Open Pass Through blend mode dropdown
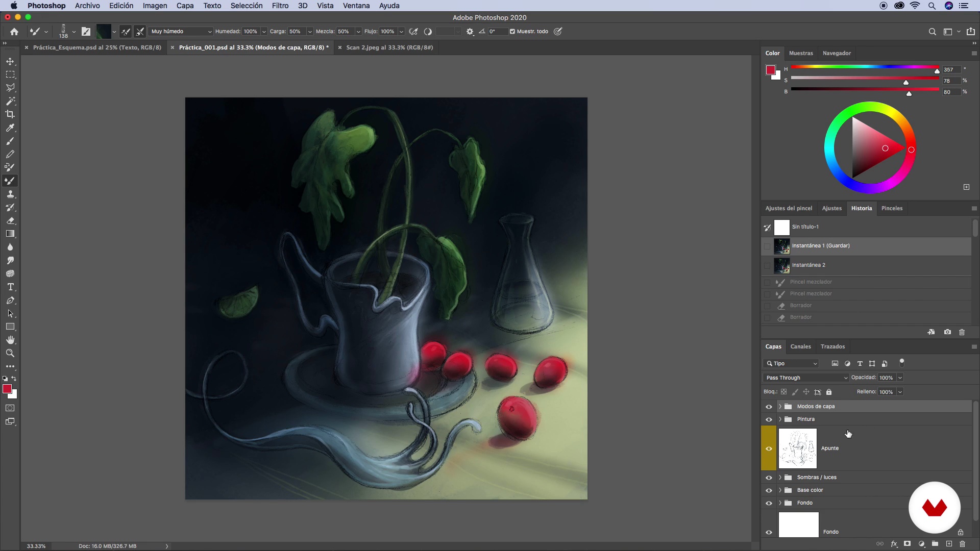The width and height of the screenshot is (980, 551). click(x=806, y=378)
